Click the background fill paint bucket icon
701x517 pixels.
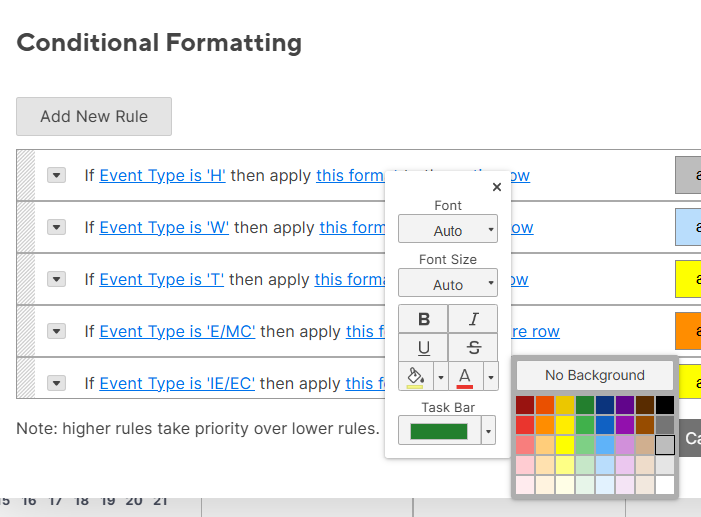pyautogui.click(x=415, y=377)
